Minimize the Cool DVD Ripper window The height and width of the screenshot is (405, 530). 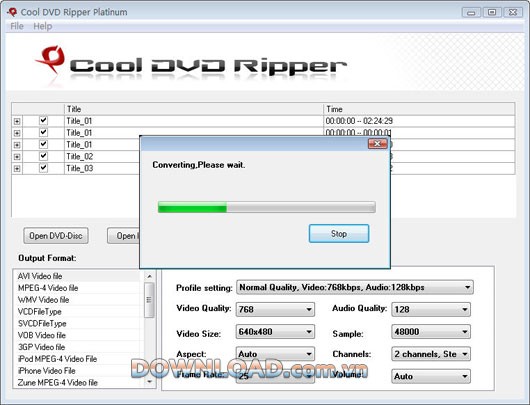click(471, 13)
